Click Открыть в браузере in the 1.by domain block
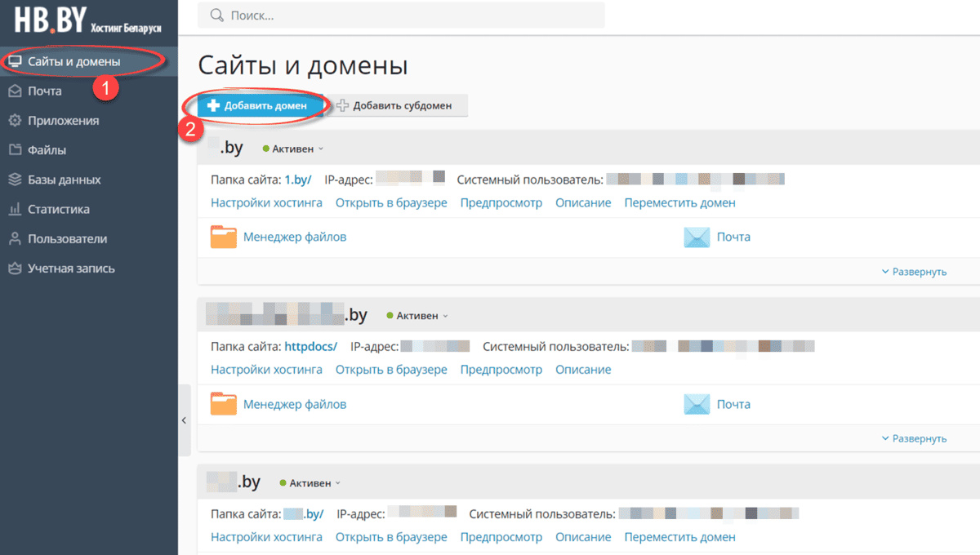Screen dimensions: 980x555 coord(391,202)
